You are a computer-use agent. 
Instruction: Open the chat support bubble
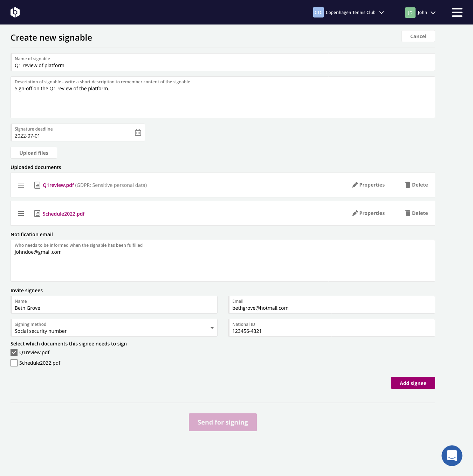[x=452, y=455]
